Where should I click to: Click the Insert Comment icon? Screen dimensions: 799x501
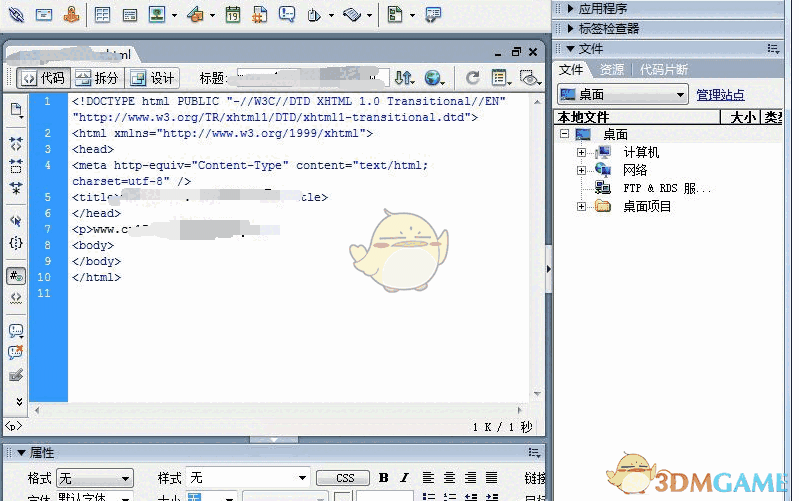click(x=287, y=14)
